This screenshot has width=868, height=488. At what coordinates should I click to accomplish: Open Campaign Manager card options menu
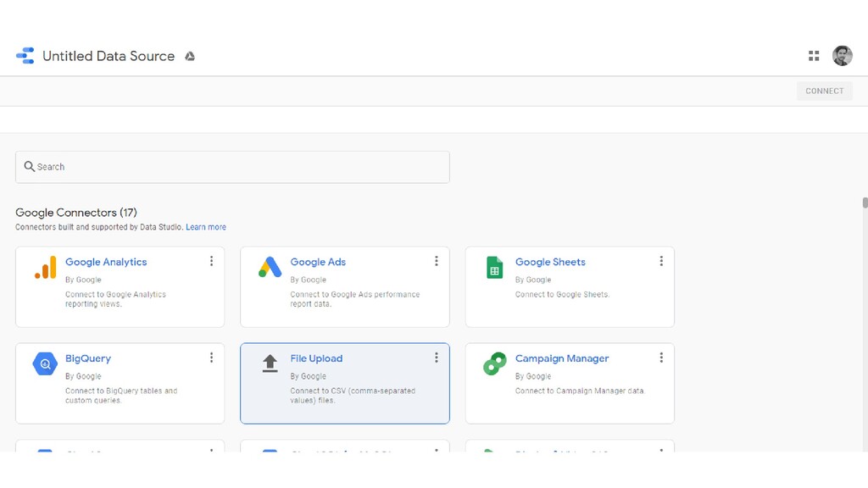point(661,358)
